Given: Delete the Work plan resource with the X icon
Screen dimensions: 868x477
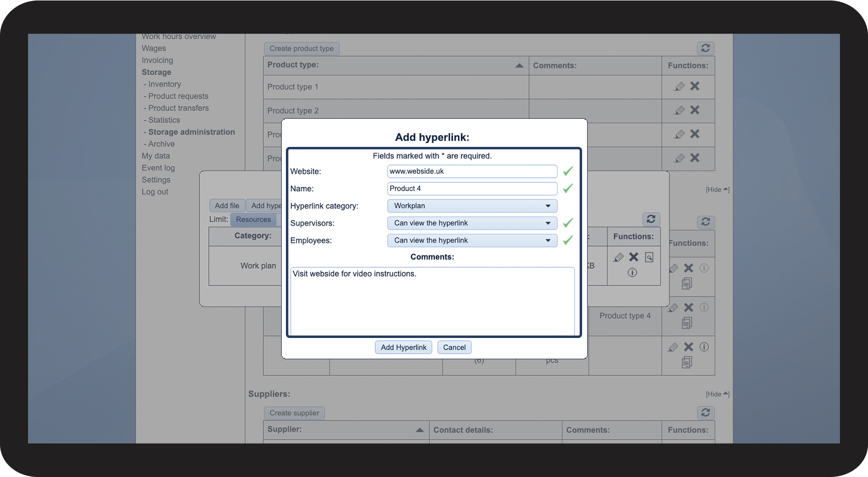Looking at the screenshot, I should pyautogui.click(x=634, y=257).
